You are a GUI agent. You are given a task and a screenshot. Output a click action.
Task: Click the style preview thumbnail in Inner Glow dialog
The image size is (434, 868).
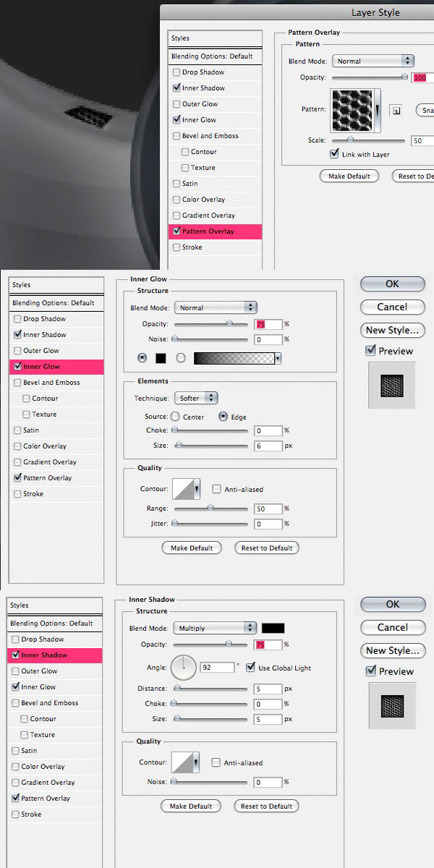(x=391, y=386)
